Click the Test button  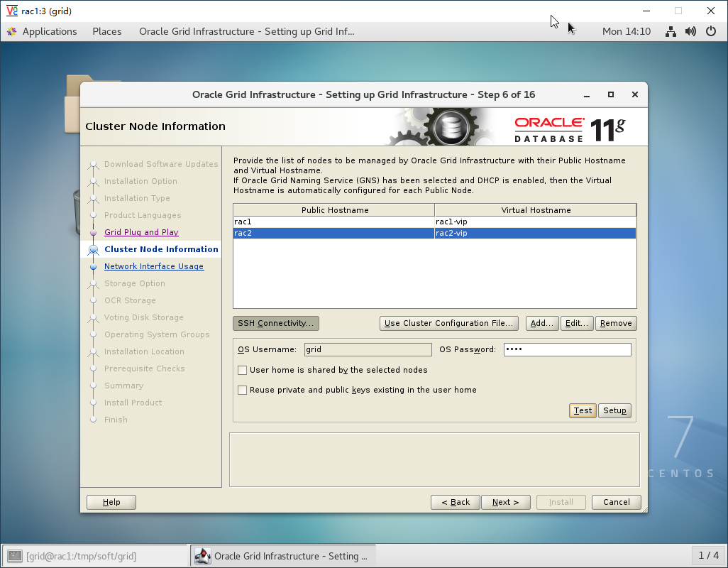click(x=583, y=410)
